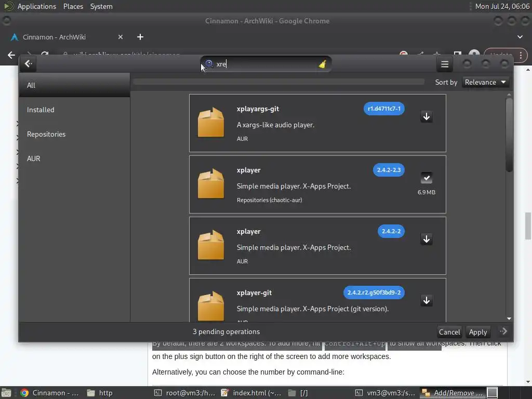Click forward arrow next to Apply
532x399 pixels.
point(503,331)
